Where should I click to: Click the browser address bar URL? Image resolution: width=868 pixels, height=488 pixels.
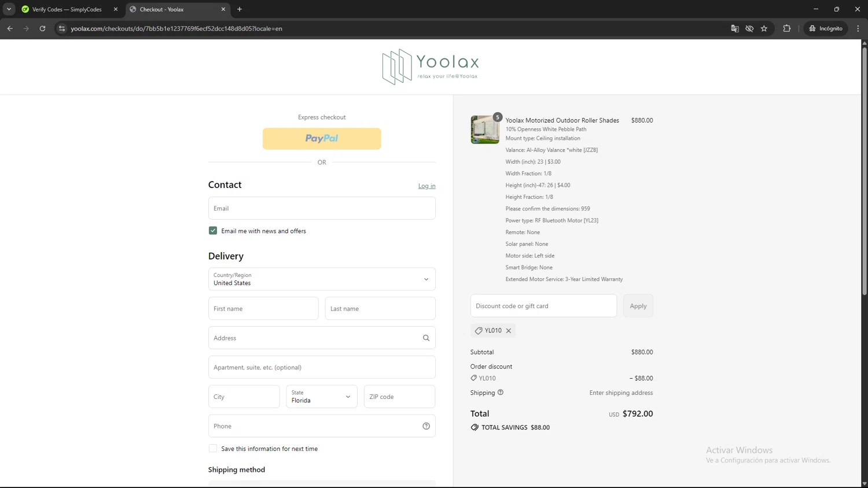click(176, 28)
